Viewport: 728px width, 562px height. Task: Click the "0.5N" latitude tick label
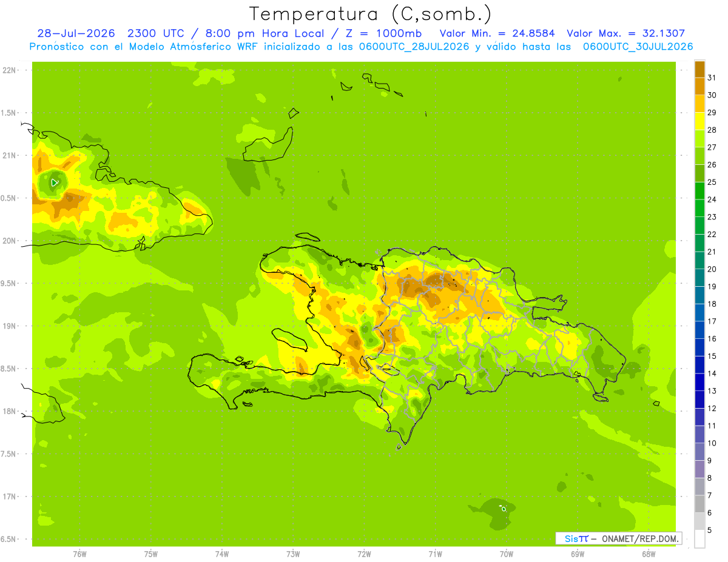pos(9,198)
